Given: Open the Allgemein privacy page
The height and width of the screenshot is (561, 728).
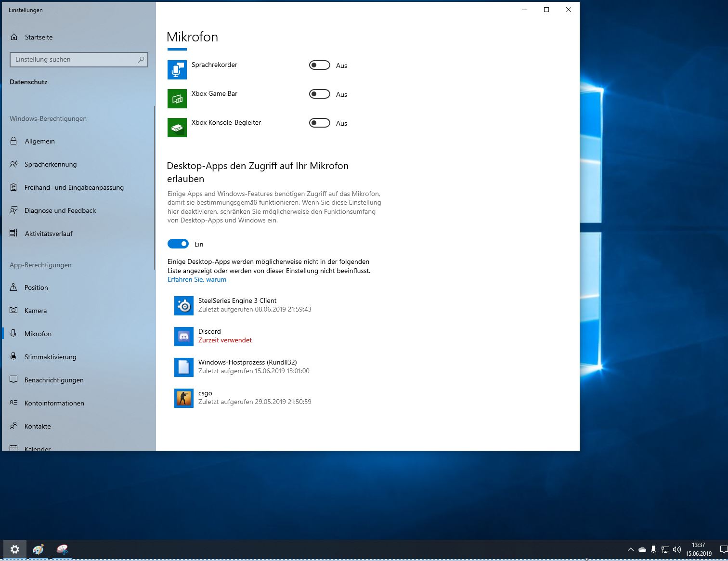Looking at the screenshot, I should tap(78, 141).
